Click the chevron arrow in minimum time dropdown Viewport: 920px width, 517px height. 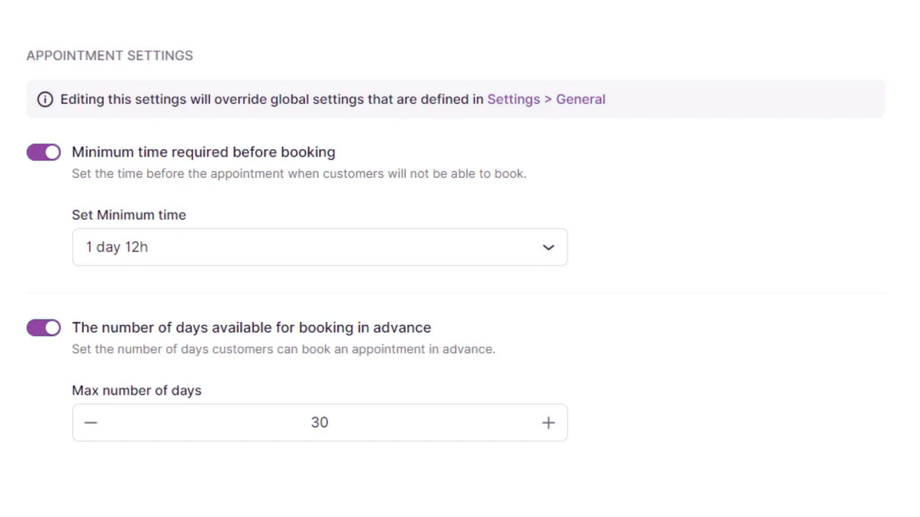[x=548, y=248]
